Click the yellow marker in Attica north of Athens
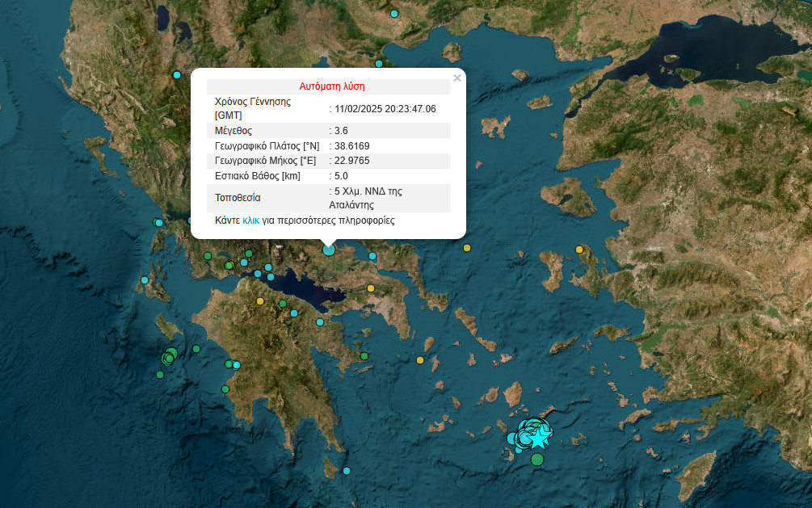The width and height of the screenshot is (812, 508). (371, 288)
